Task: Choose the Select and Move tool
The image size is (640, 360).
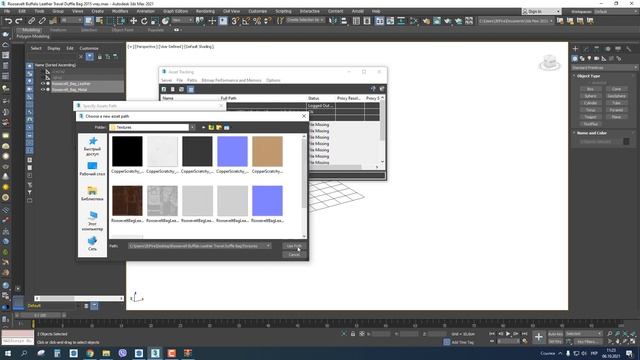Action: [x=133, y=21]
